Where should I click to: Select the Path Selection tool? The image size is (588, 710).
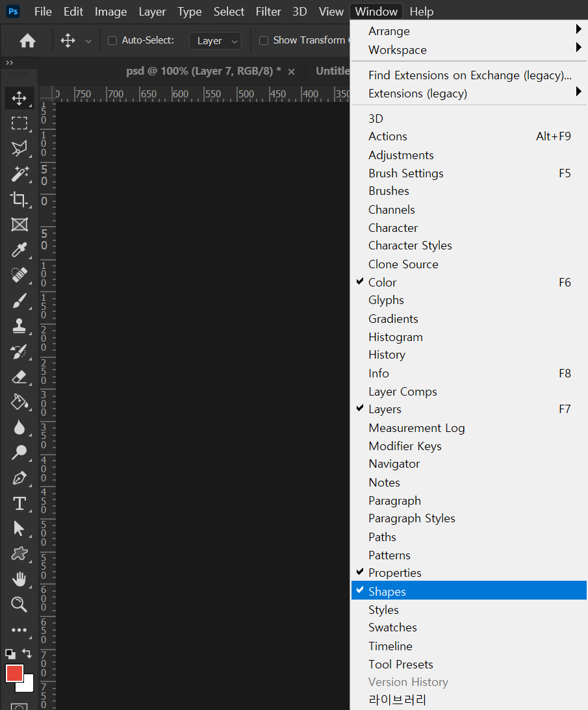[19, 528]
